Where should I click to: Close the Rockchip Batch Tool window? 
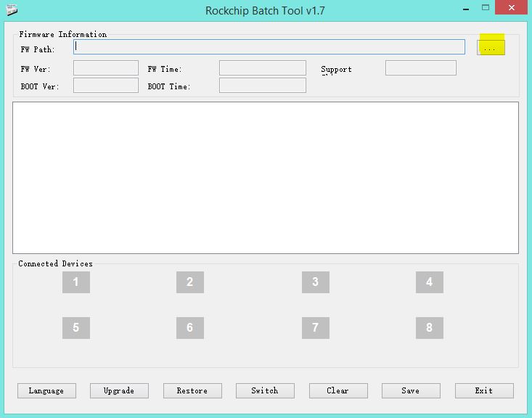point(511,7)
